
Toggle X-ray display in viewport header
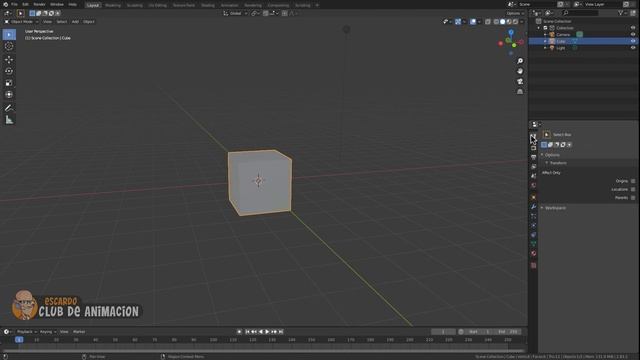(x=488, y=22)
